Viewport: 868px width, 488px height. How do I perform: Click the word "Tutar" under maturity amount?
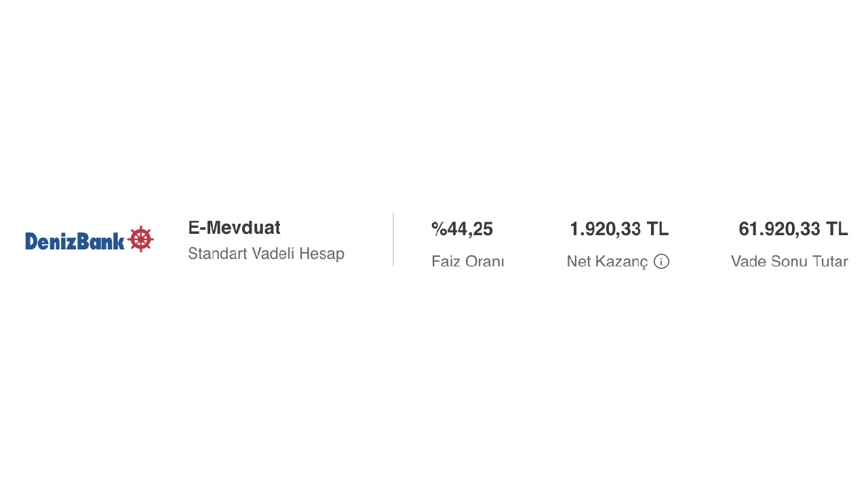(x=829, y=261)
